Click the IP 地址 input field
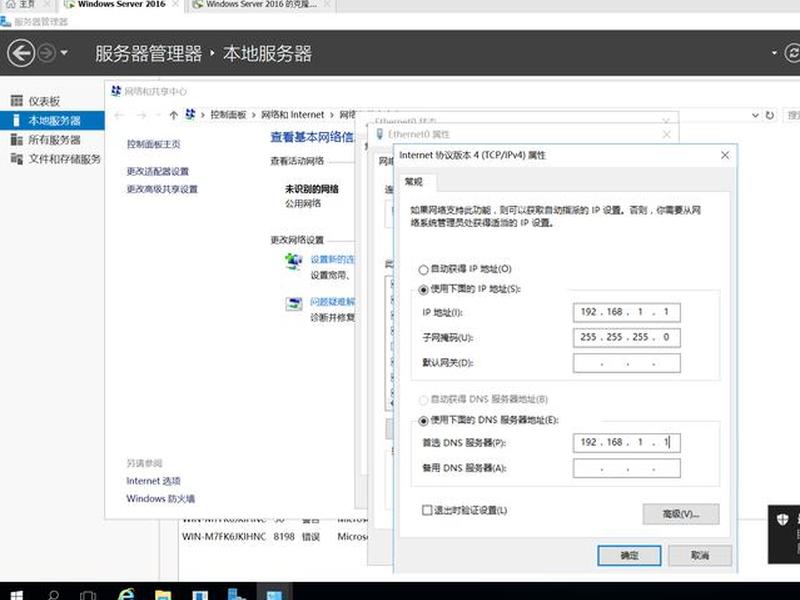The image size is (800, 600). (x=627, y=312)
